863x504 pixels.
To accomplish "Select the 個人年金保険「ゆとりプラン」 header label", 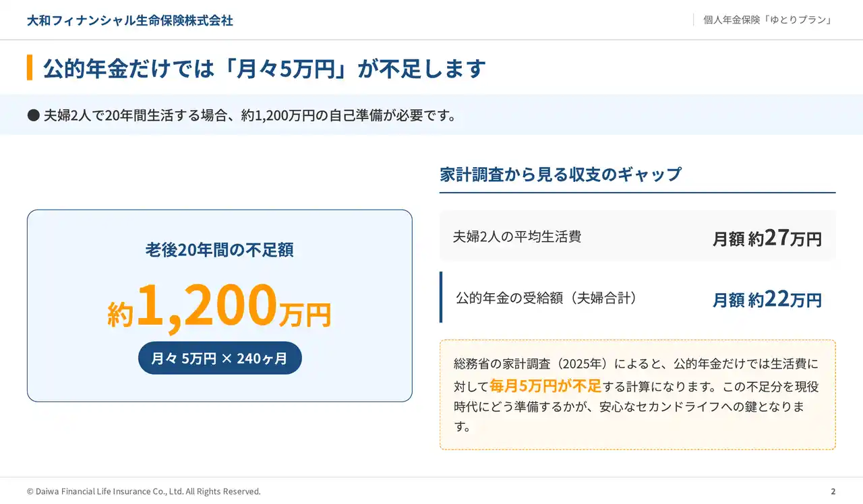I will click(767, 20).
